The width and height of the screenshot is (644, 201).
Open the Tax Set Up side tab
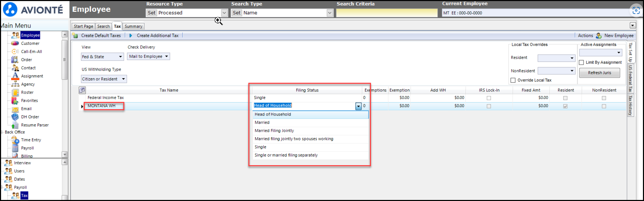pos(630,53)
